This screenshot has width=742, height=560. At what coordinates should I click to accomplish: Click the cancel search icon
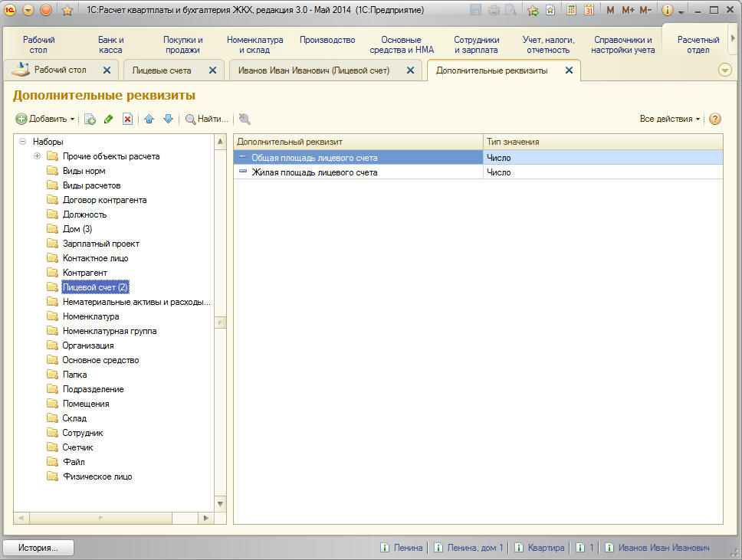tap(245, 120)
